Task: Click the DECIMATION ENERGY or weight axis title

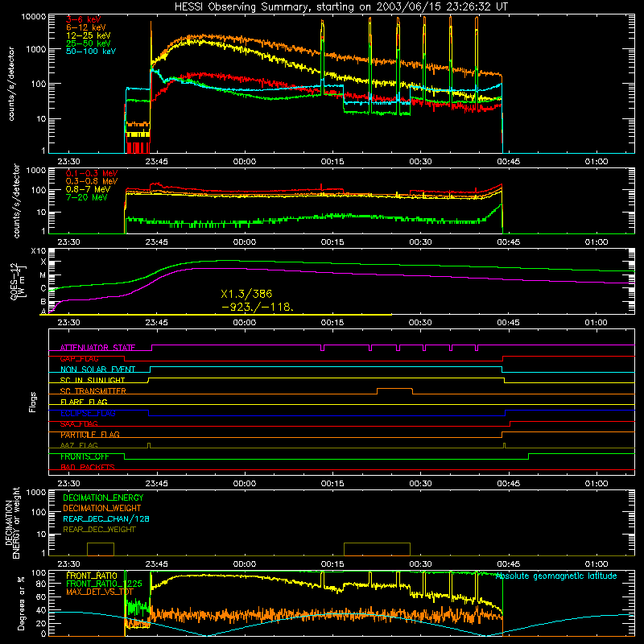Action: click(13, 523)
